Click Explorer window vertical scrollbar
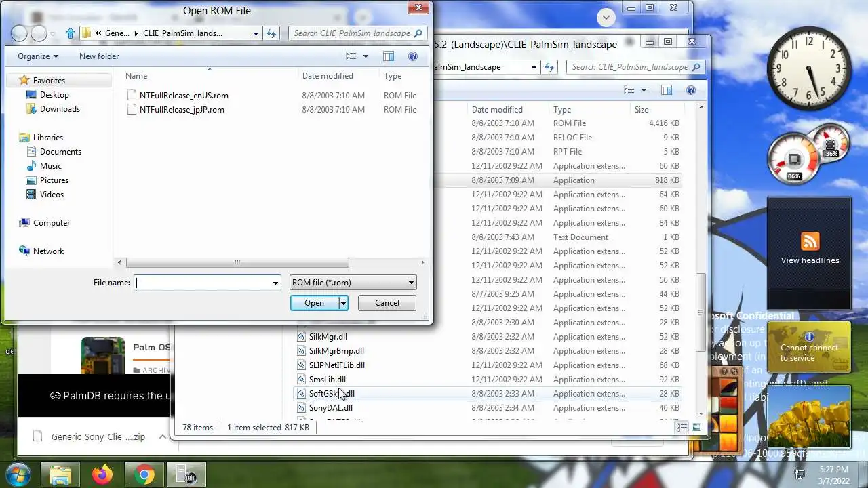Image resolution: width=868 pixels, height=488 pixels. 701,312
